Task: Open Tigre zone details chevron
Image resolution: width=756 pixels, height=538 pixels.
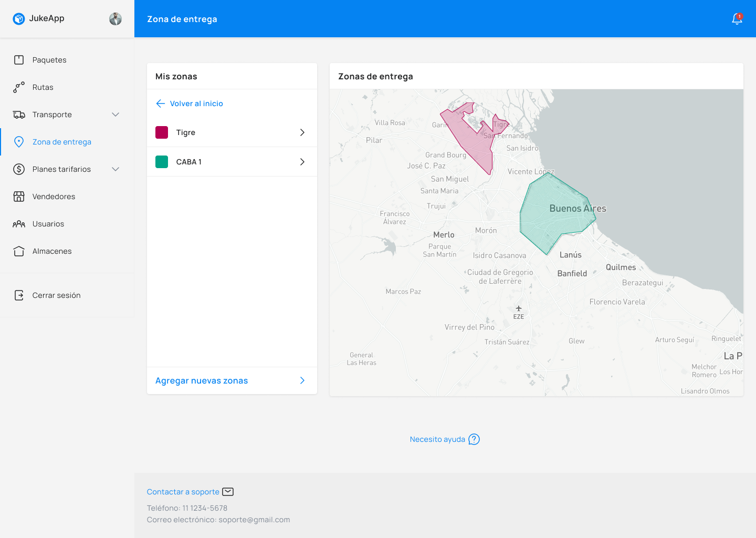Action: coord(302,132)
